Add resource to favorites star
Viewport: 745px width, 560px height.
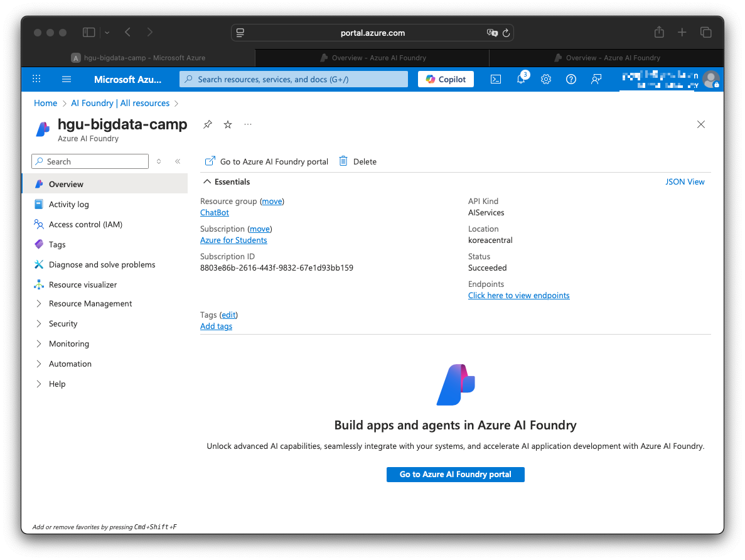pyautogui.click(x=228, y=124)
